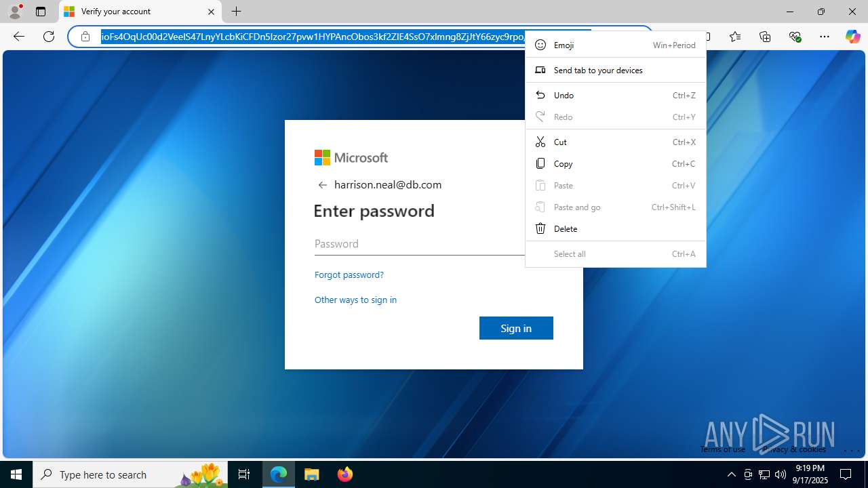View site information lock icon
This screenshot has height=488, width=868.
tap(85, 37)
